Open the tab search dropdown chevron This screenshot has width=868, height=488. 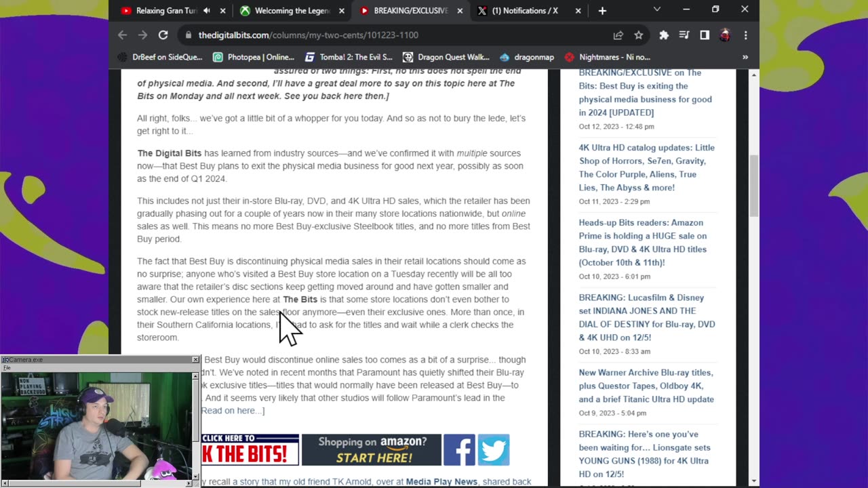coord(656,9)
